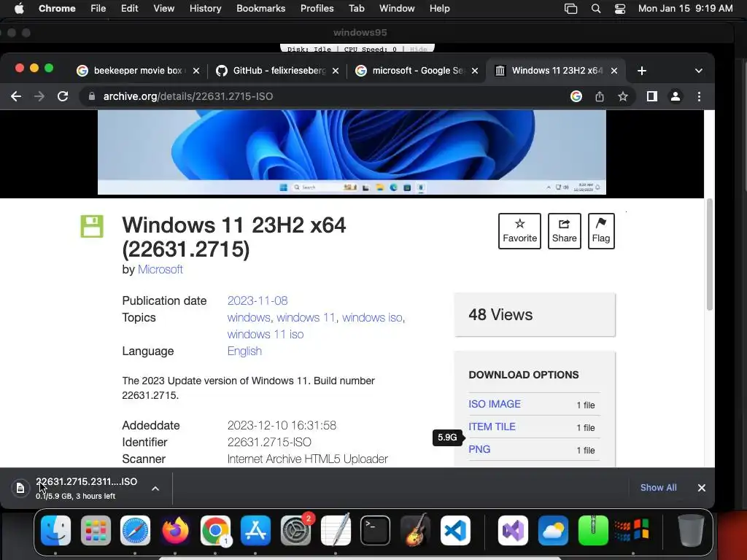Switch to the GitHub felixrieseberg tab

[x=278, y=71]
